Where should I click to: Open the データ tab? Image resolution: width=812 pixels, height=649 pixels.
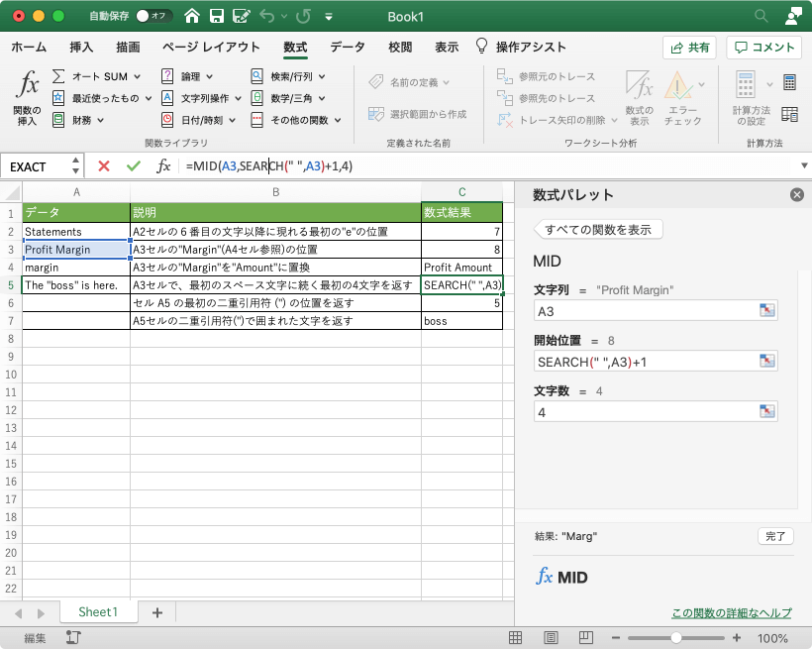tap(348, 48)
